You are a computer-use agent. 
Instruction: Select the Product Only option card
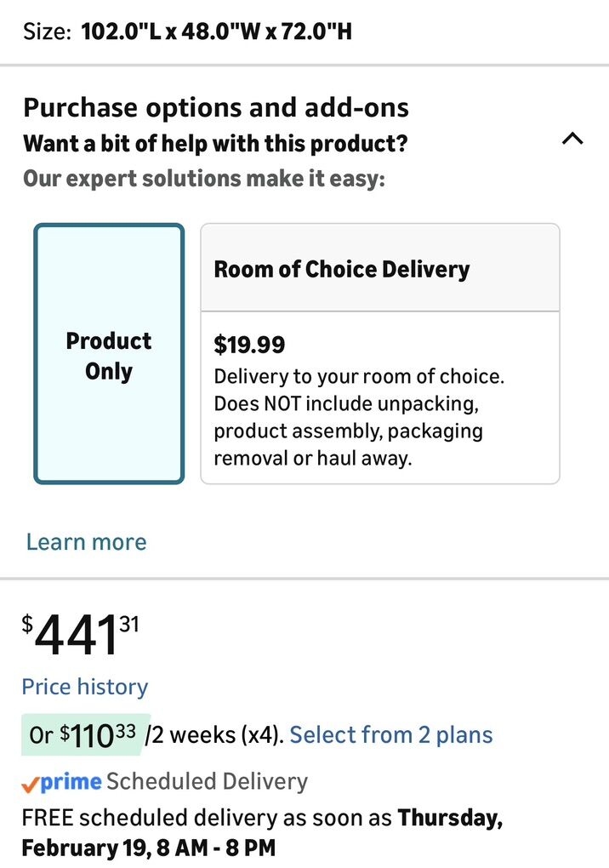109,354
